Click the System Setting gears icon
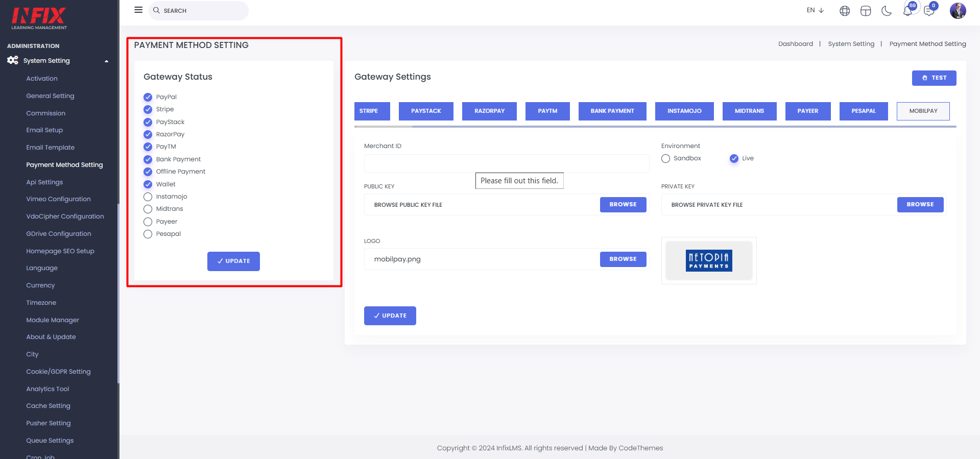 click(13, 60)
